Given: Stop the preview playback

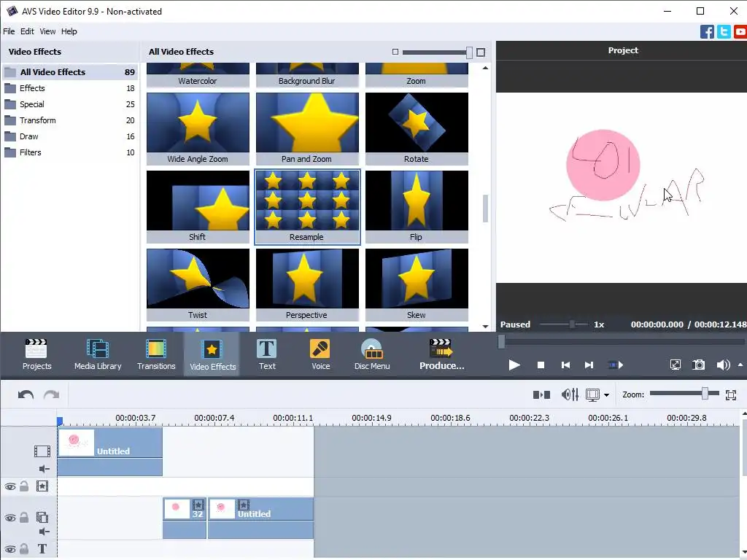Looking at the screenshot, I should [x=541, y=365].
